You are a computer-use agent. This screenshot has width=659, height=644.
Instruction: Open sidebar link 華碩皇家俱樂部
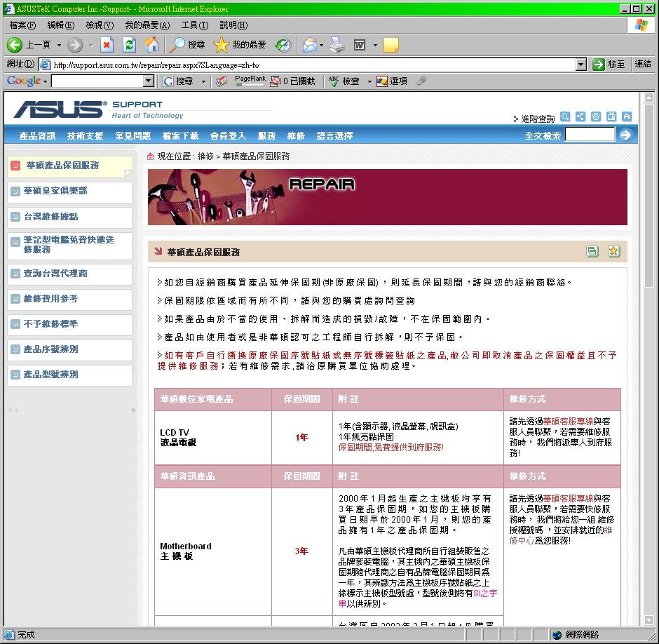click(55, 191)
